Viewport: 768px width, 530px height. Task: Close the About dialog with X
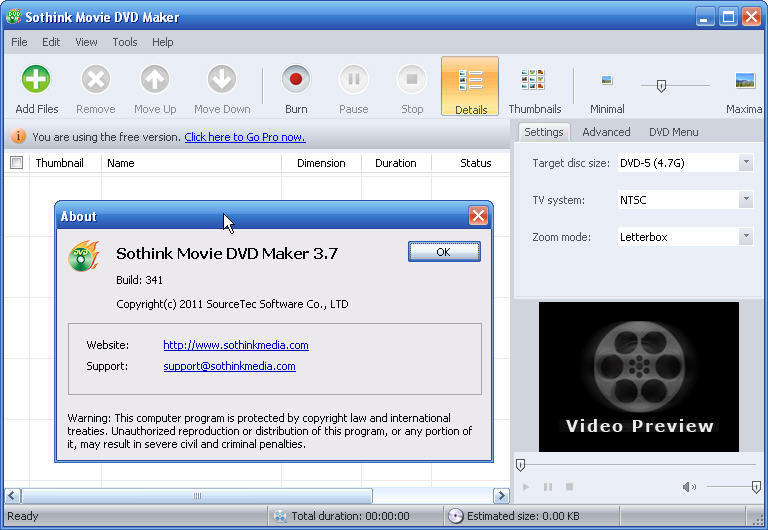pos(478,216)
